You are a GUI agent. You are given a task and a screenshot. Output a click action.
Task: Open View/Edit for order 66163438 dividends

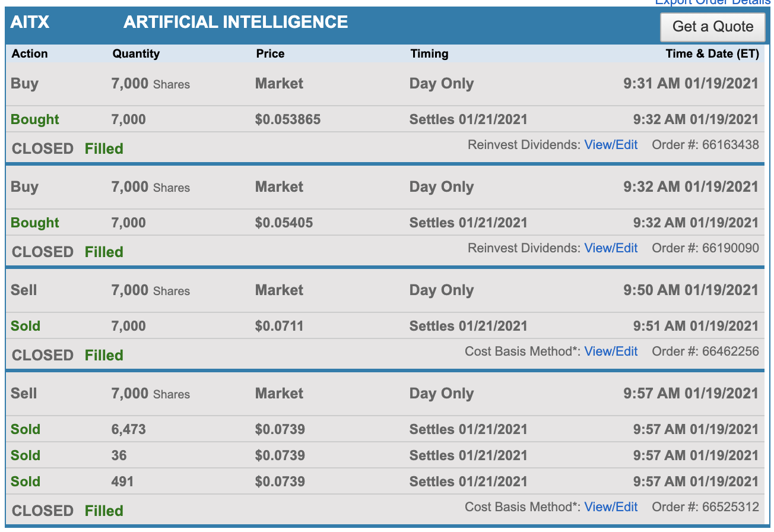coord(611,145)
